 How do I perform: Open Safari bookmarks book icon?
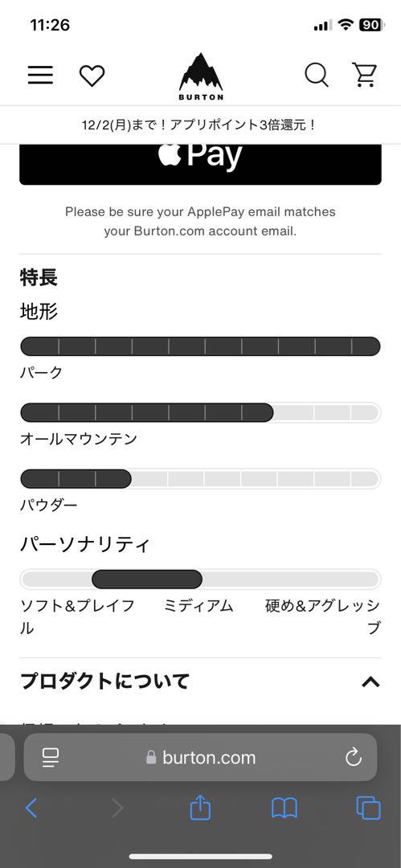click(x=284, y=809)
